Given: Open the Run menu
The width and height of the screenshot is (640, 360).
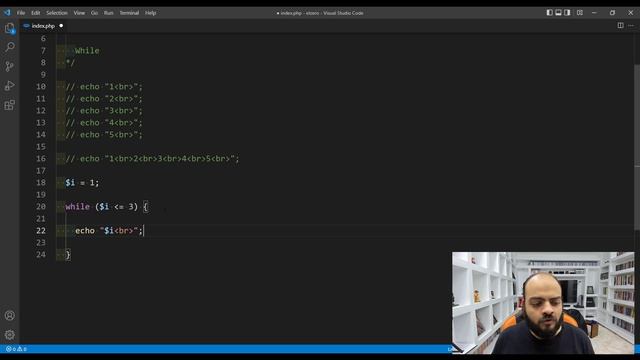Looking at the screenshot, I should point(109,13).
